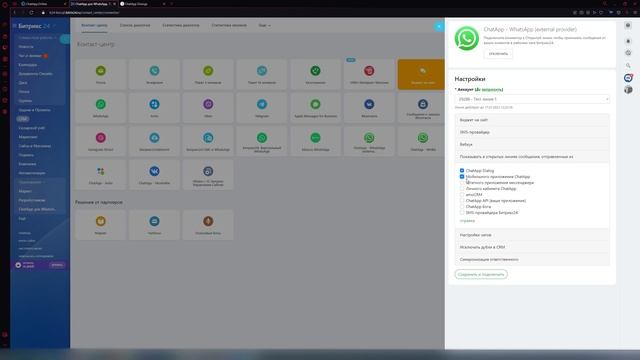Open the green справка link
The image size is (640, 360).
[x=467, y=221]
